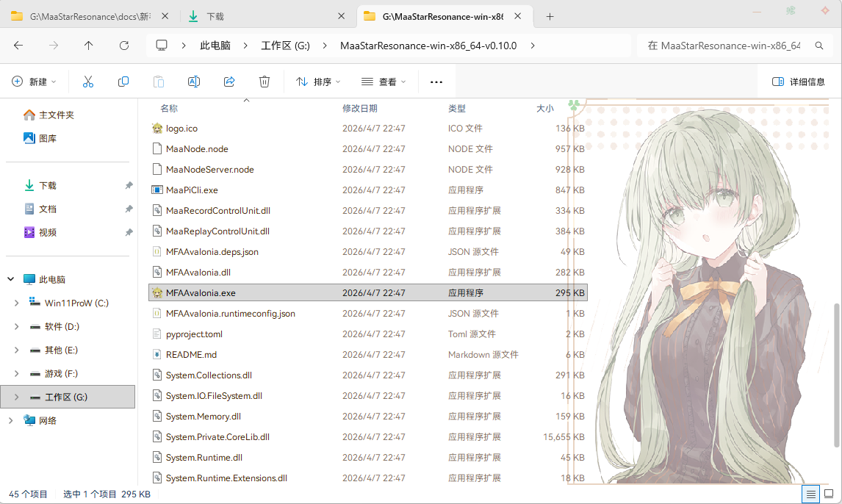
Task: Open the 查看 view dropdown
Action: coord(384,82)
